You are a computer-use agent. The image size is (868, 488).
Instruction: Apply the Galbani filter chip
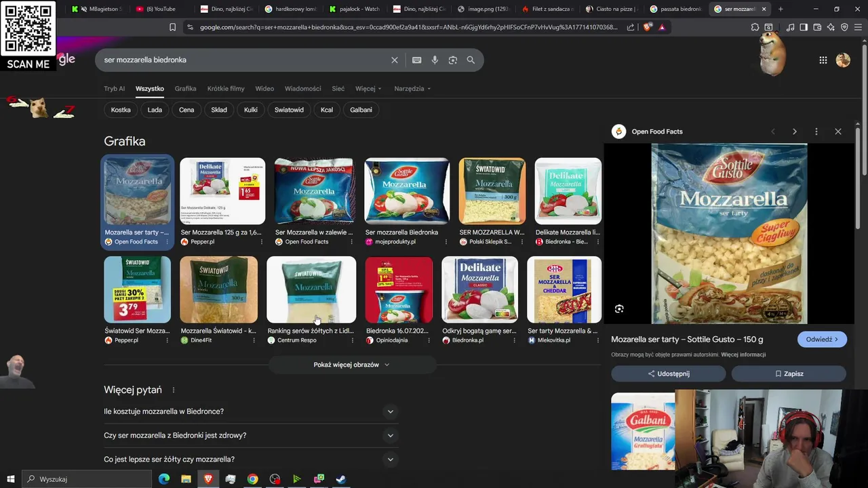pyautogui.click(x=361, y=110)
